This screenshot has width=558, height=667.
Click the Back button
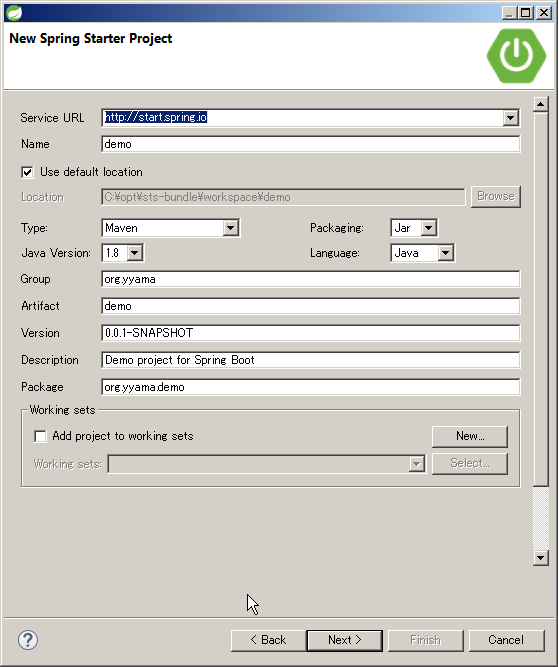(x=268, y=640)
